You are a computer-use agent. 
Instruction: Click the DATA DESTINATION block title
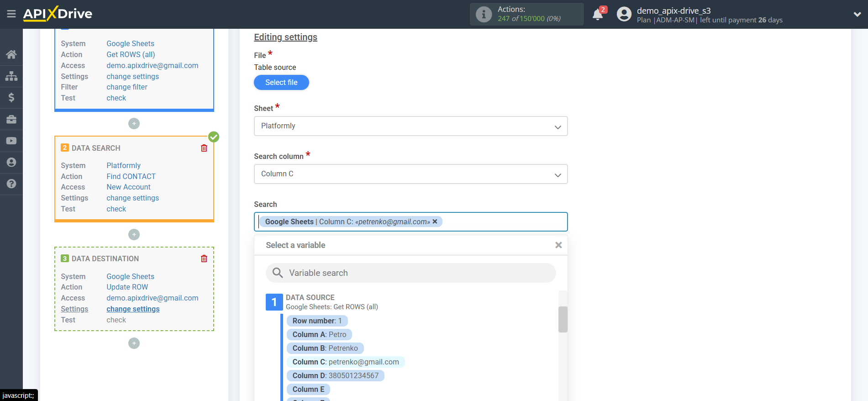[x=105, y=259]
